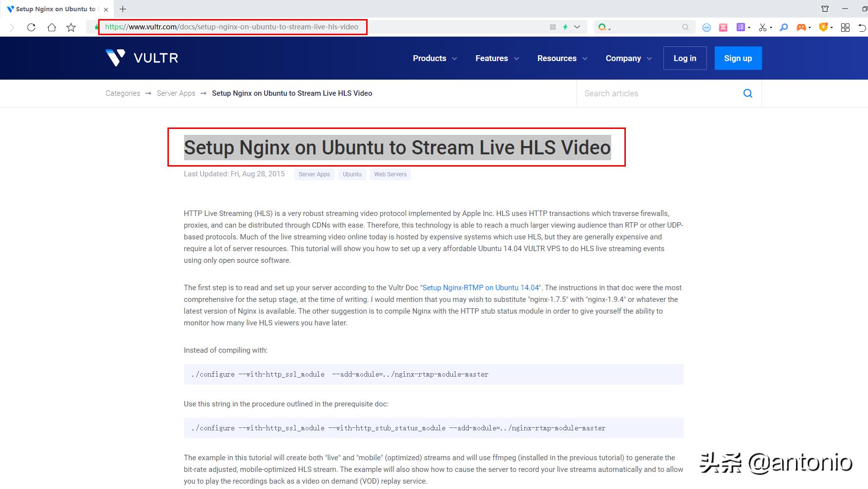Click the Server Apps breadcrumb link
The height and width of the screenshot is (489, 868).
[176, 93]
